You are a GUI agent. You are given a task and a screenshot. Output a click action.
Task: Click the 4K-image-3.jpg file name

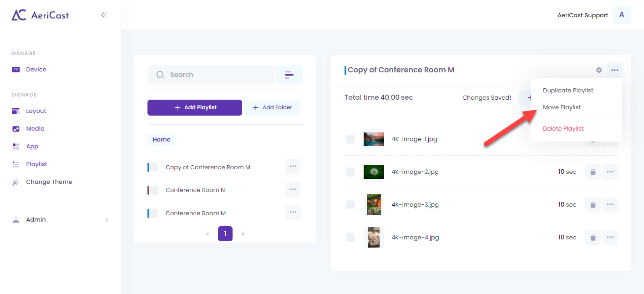[x=415, y=205]
